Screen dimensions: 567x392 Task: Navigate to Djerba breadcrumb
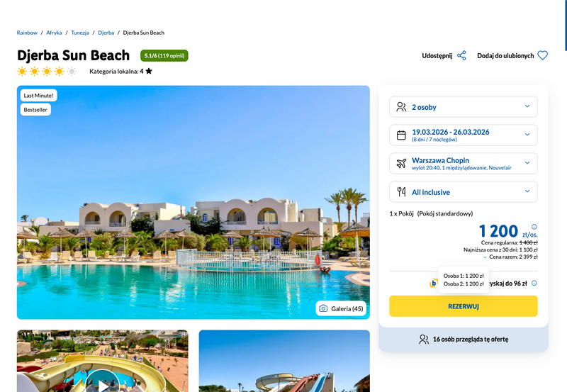click(106, 33)
